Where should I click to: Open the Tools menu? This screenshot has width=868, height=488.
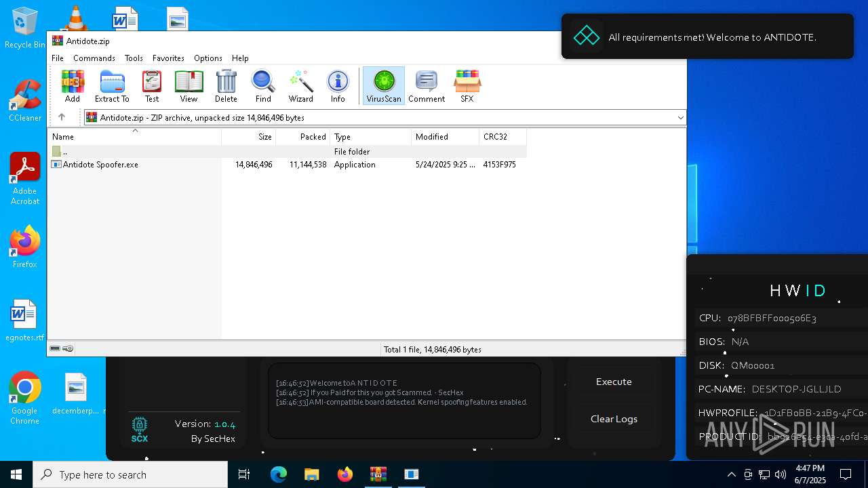pos(134,58)
